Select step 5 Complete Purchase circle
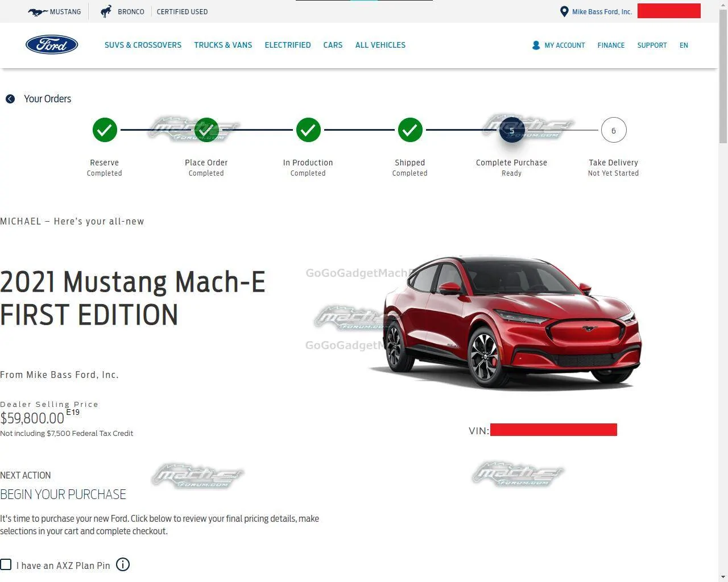Viewport: 728px width, 582px height. [512, 130]
